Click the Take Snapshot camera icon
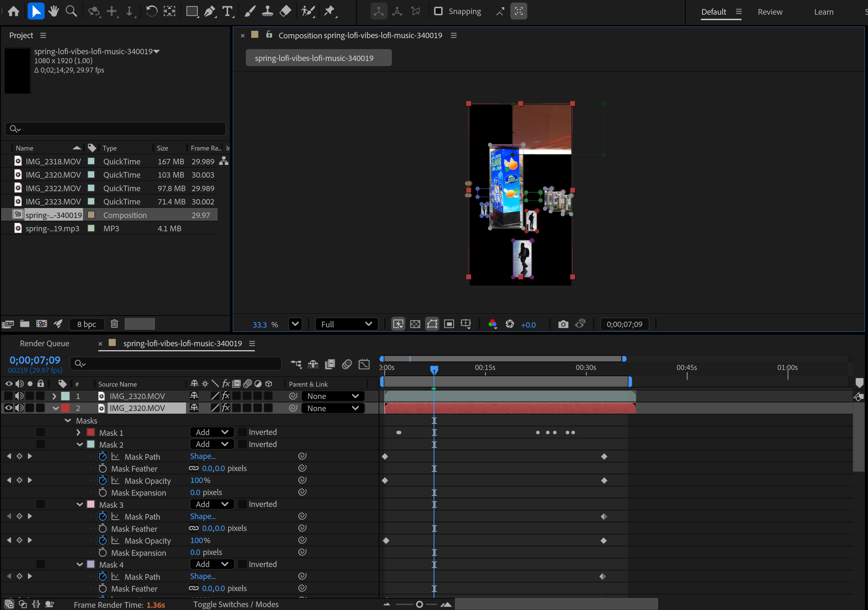 563,324
